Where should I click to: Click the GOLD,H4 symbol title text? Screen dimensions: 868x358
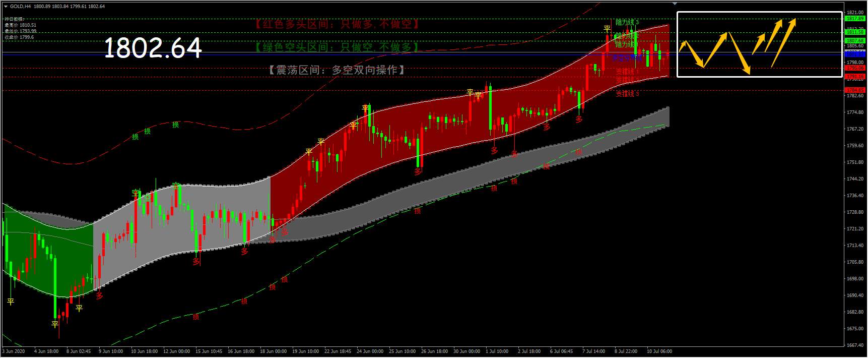tap(20, 7)
